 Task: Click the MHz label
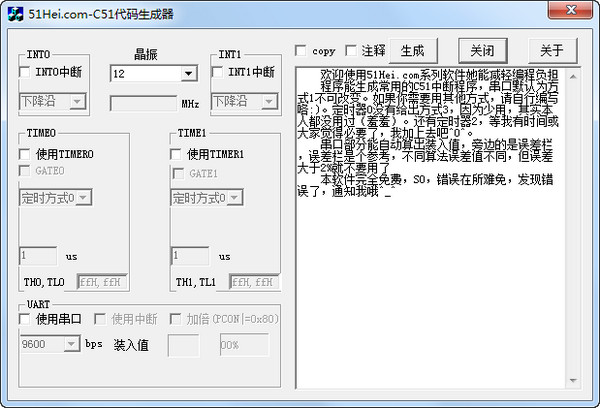click(190, 104)
